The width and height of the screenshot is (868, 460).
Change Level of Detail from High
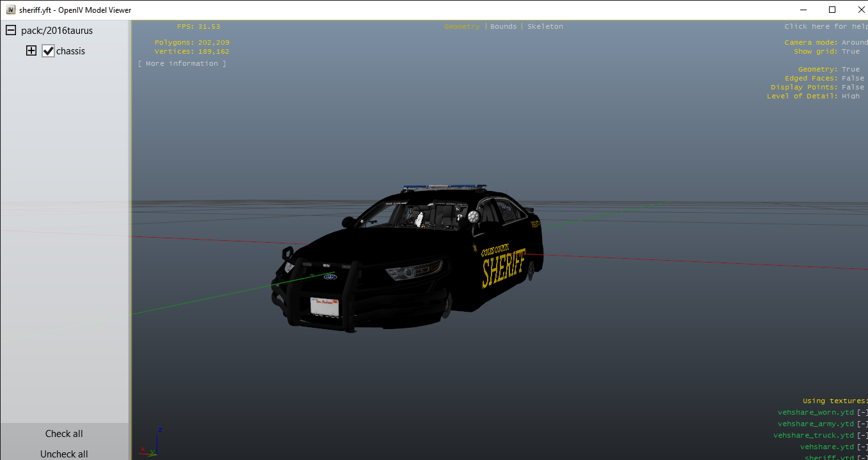[x=850, y=96]
